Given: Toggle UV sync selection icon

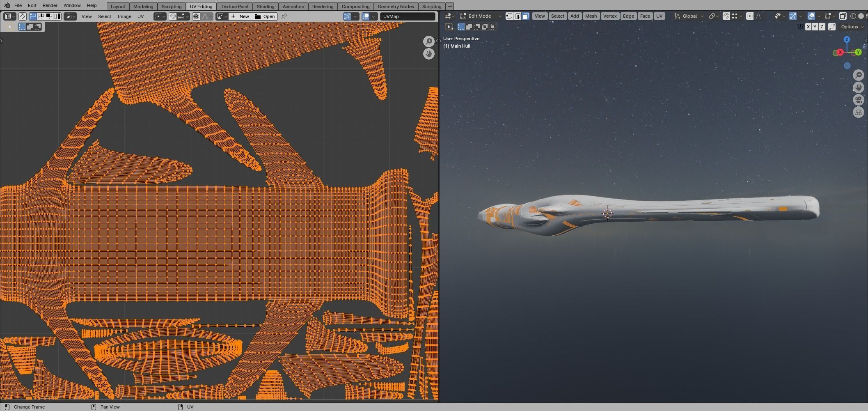Looking at the screenshot, I should point(22,16).
